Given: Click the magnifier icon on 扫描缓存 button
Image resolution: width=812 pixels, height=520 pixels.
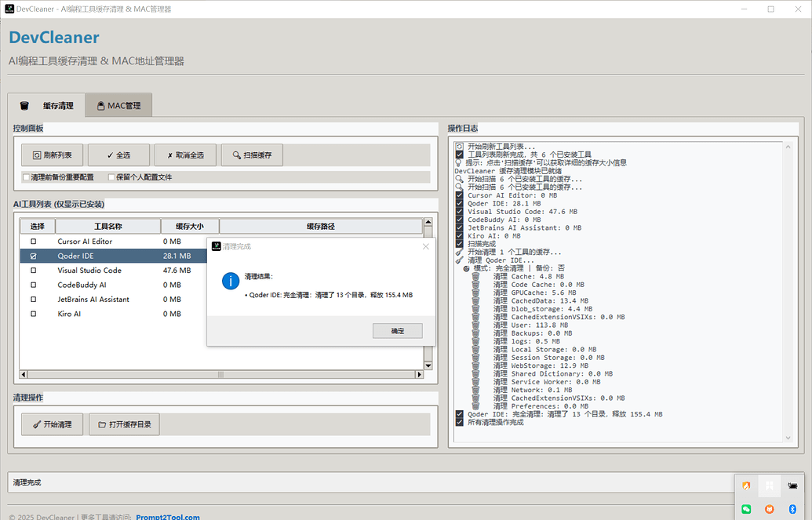Looking at the screenshot, I should (236, 154).
